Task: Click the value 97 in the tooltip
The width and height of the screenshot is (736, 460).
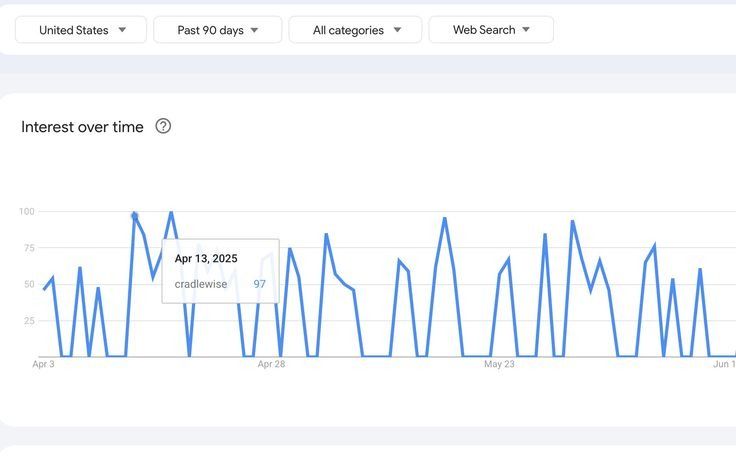Action: click(259, 284)
